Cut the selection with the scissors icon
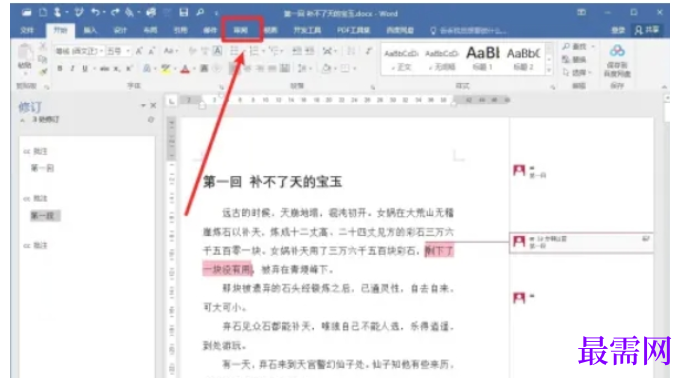This screenshot has width=690, height=382. click(43, 46)
